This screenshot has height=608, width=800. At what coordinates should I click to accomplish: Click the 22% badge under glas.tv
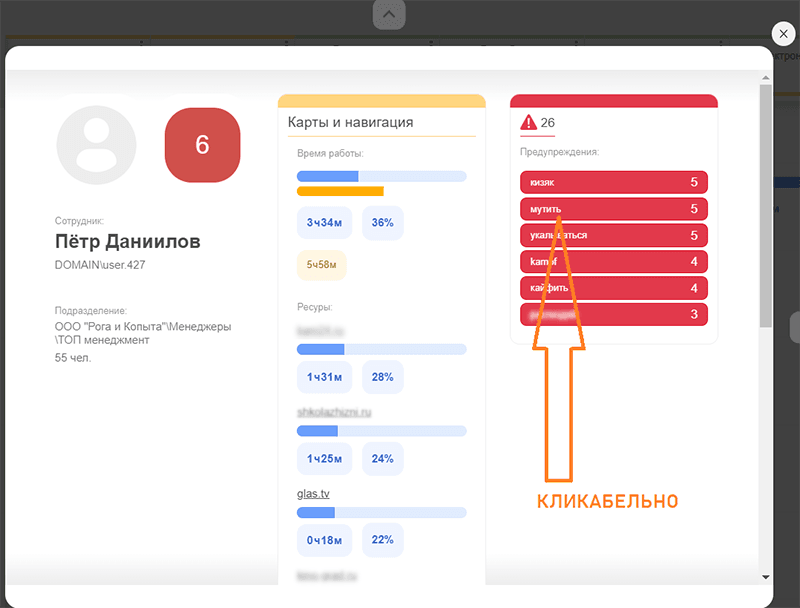point(382,539)
